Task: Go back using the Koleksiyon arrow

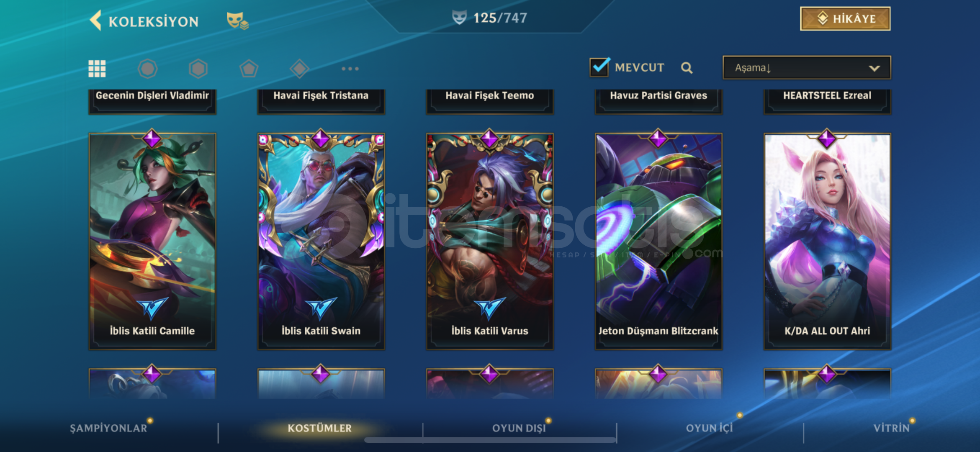Action: 96,21
